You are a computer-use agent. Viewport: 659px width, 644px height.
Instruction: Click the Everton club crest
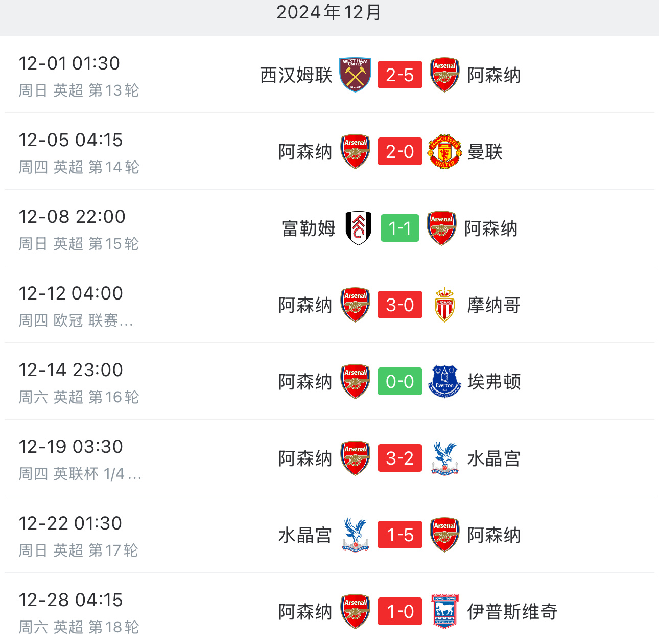(444, 381)
